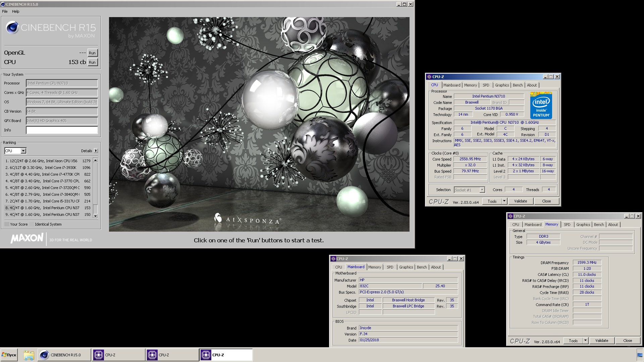The width and height of the screenshot is (644, 362).
Task: Expand the Tools dropdown arrow in CPU-Z Memory window
Action: 585,341
